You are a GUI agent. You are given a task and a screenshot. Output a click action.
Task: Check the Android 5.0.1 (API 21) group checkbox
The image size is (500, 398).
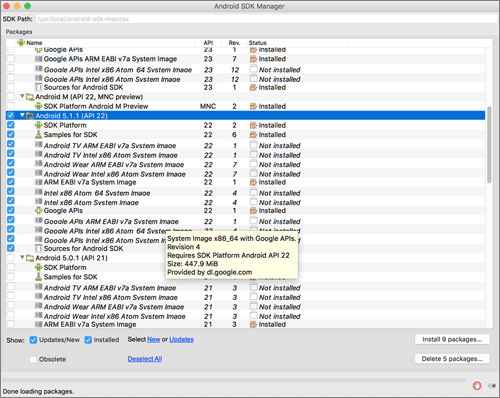[11, 258]
